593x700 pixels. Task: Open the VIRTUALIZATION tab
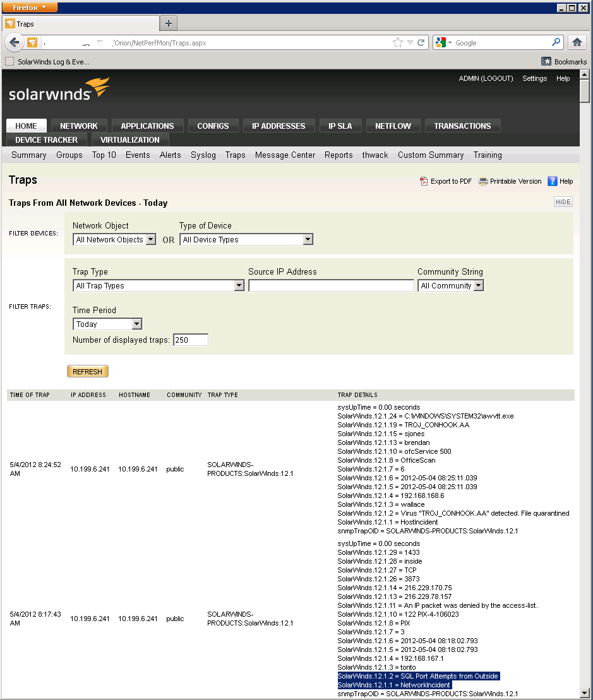click(130, 139)
